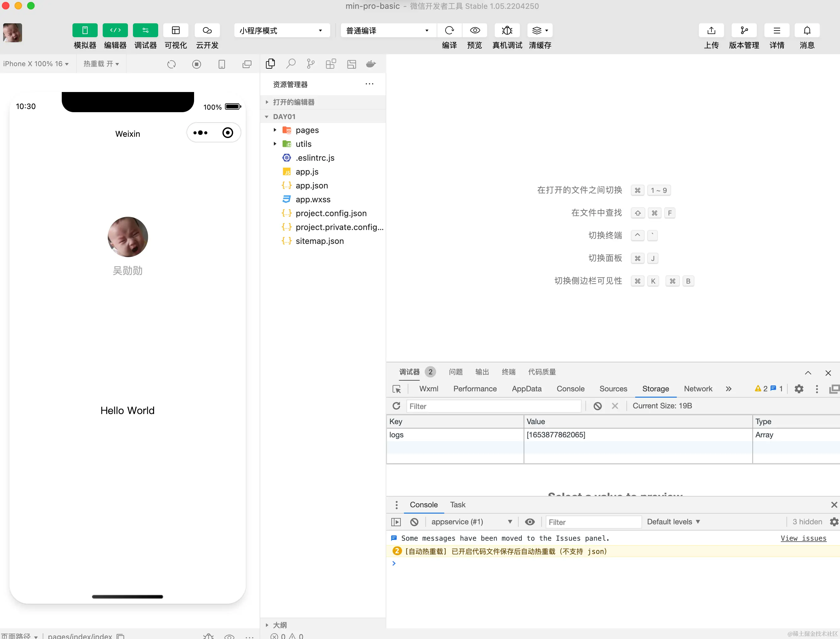This screenshot has height=639, width=840.
Task: Click the cloud development icon
Action: tap(207, 31)
